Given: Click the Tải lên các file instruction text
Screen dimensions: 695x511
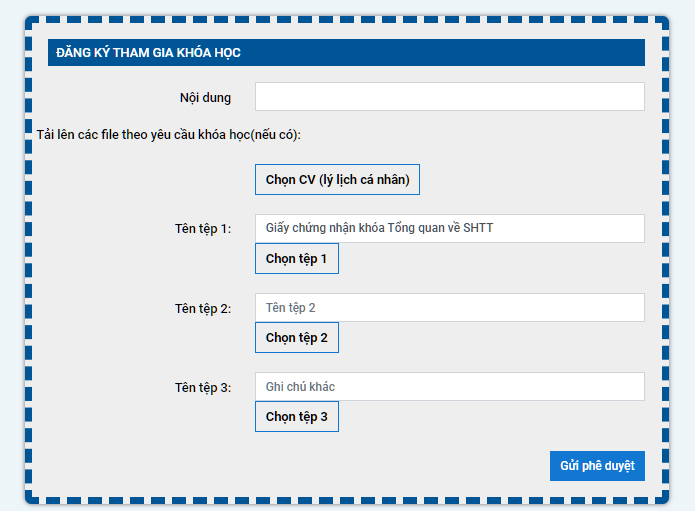Looking at the screenshot, I should (168, 134).
